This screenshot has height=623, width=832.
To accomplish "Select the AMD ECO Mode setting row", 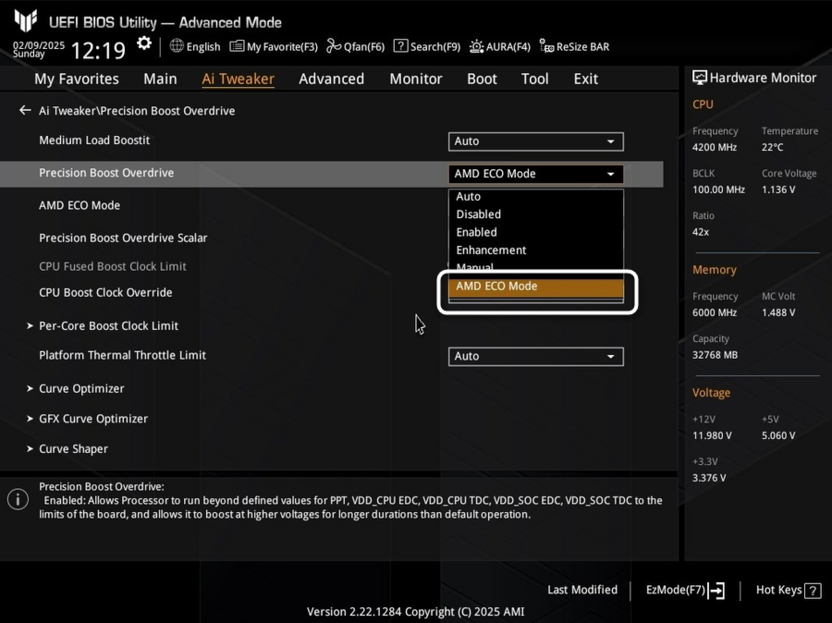I will coord(80,205).
